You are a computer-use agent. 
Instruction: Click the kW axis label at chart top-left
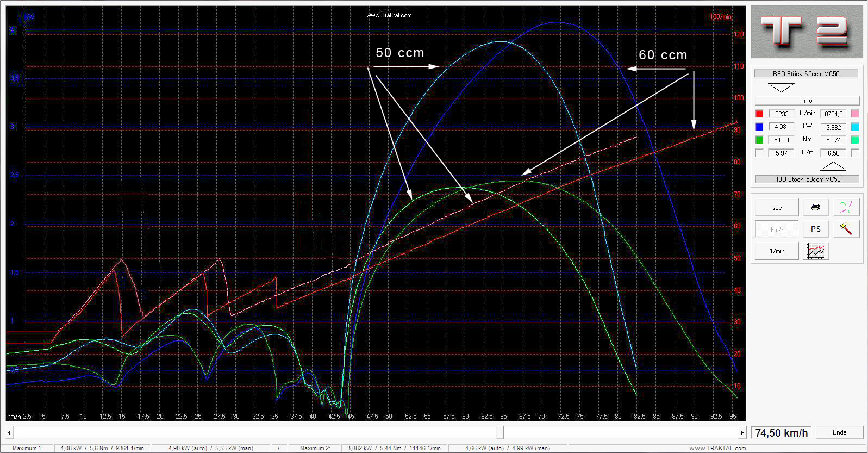[x=30, y=16]
